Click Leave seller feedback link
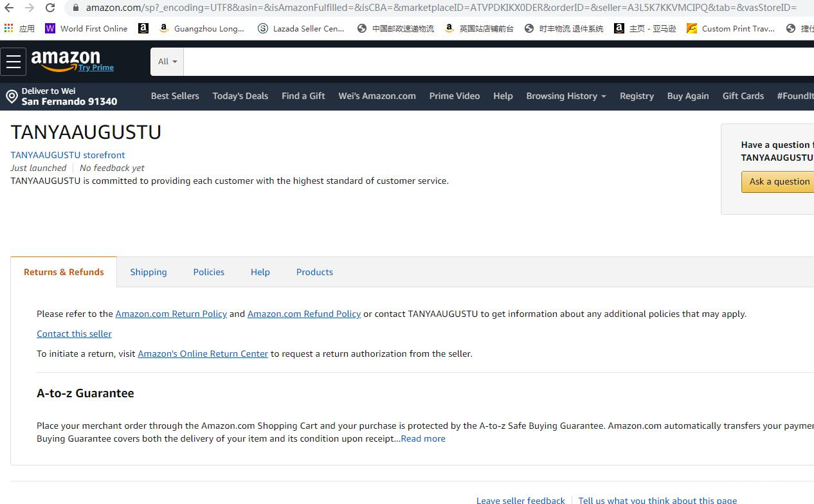This screenshot has height=504, width=814. point(521,500)
